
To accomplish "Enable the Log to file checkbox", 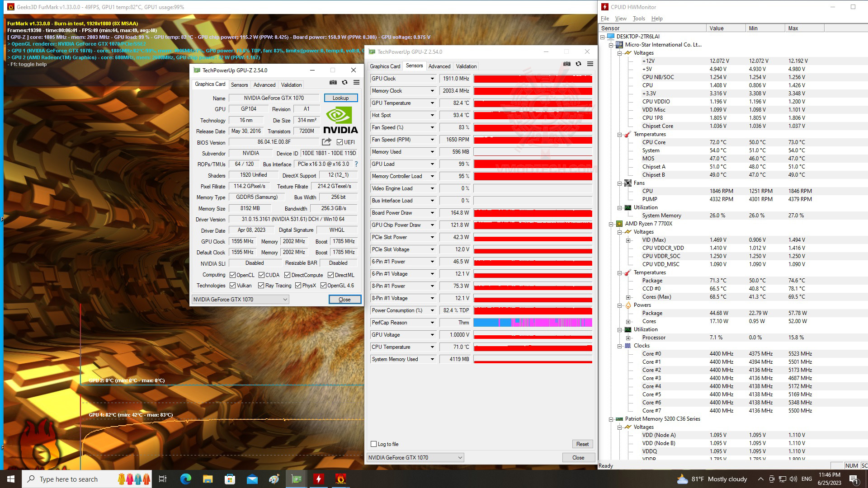I will 373,444.
